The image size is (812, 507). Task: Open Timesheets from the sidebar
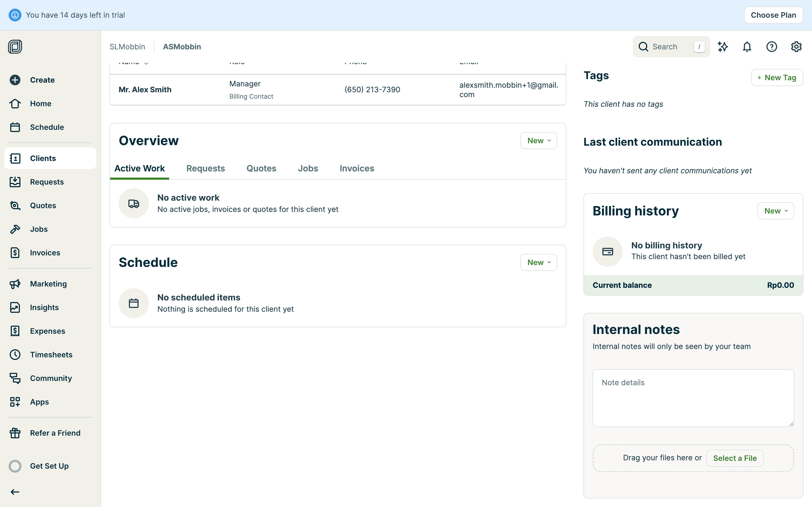(x=51, y=354)
